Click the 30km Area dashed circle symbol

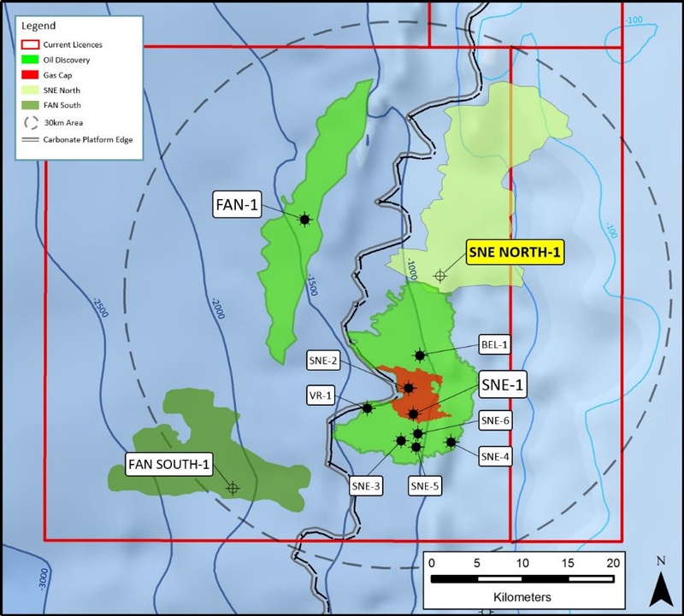[31, 122]
